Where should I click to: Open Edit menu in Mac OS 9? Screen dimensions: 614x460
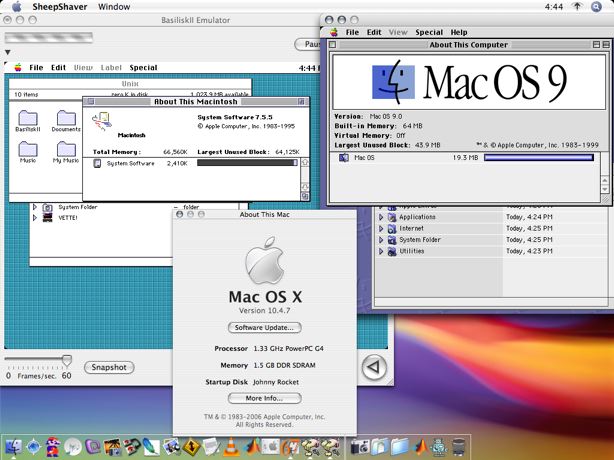pyautogui.click(x=374, y=32)
